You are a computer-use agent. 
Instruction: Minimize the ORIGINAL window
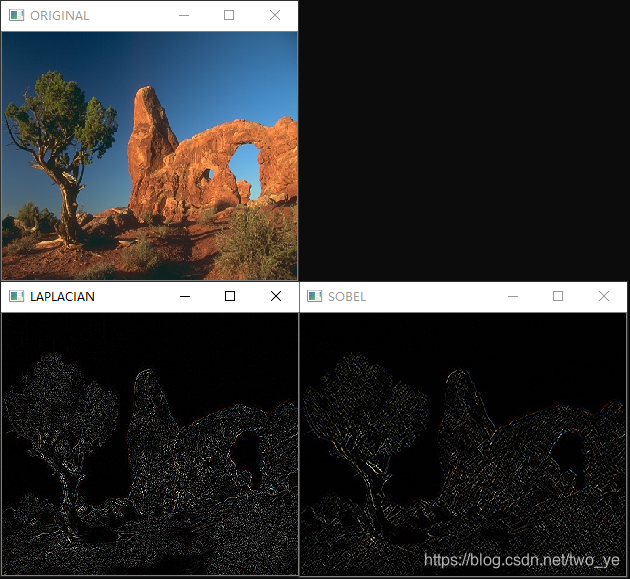click(x=184, y=15)
